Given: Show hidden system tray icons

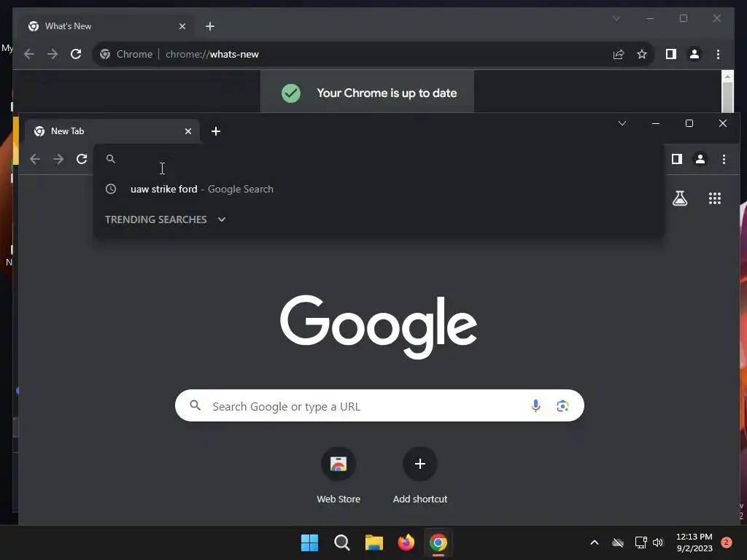Looking at the screenshot, I should pos(594,542).
